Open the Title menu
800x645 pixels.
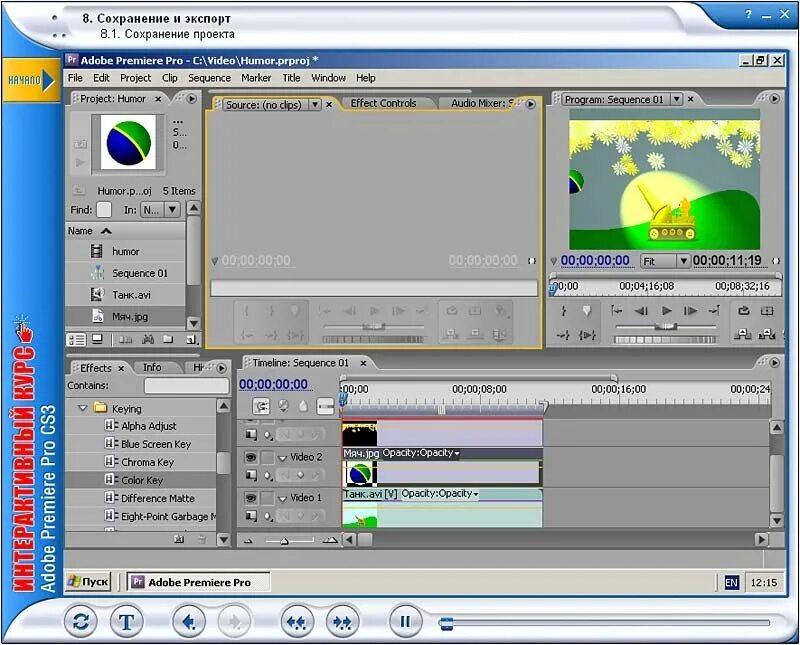pos(291,78)
